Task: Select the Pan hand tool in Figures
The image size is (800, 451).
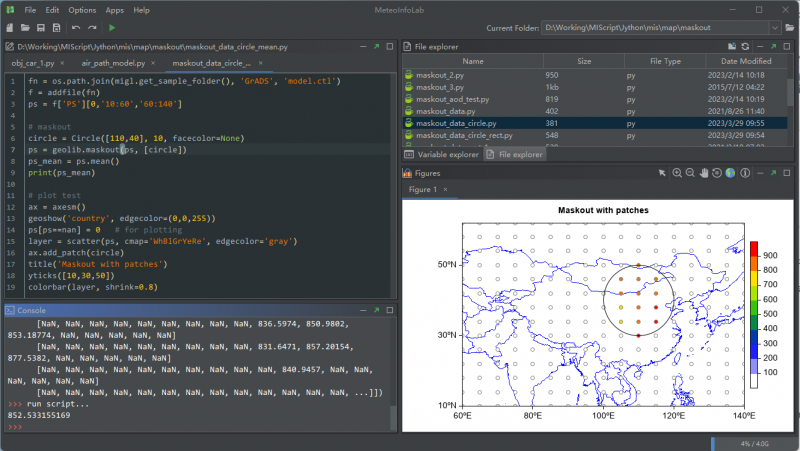Action: click(x=704, y=173)
